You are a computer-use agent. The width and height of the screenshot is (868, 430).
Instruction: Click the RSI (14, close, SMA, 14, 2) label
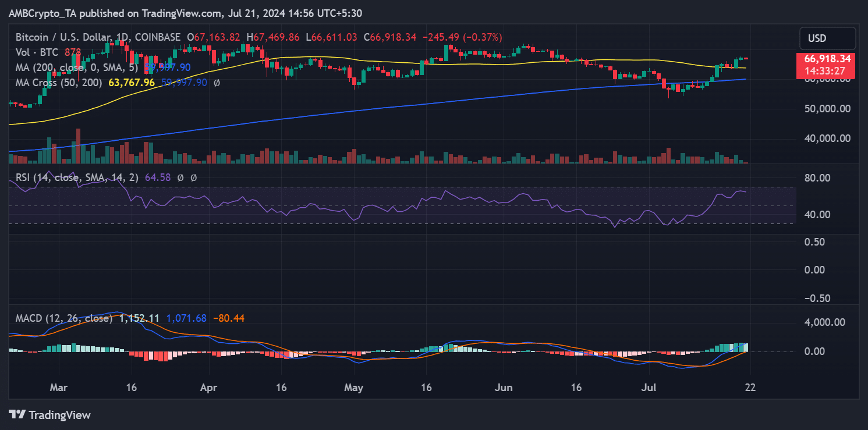77,177
